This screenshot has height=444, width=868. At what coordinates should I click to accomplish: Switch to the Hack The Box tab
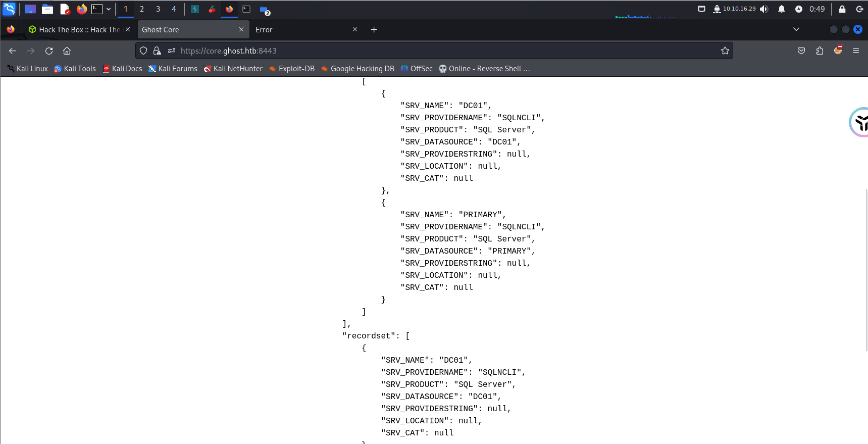point(76,30)
